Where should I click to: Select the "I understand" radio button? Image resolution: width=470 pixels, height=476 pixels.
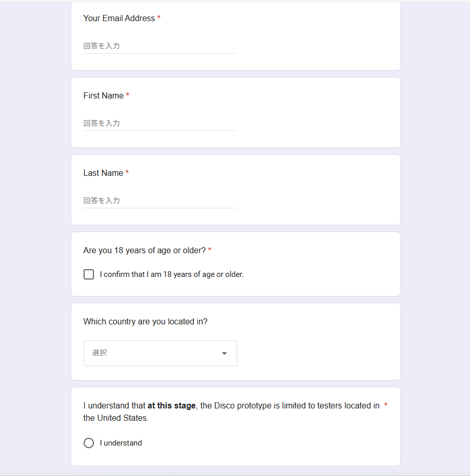click(x=89, y=443)
